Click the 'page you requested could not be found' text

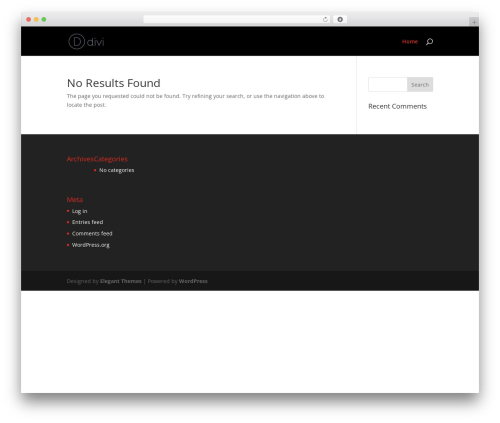coord(195,100)
